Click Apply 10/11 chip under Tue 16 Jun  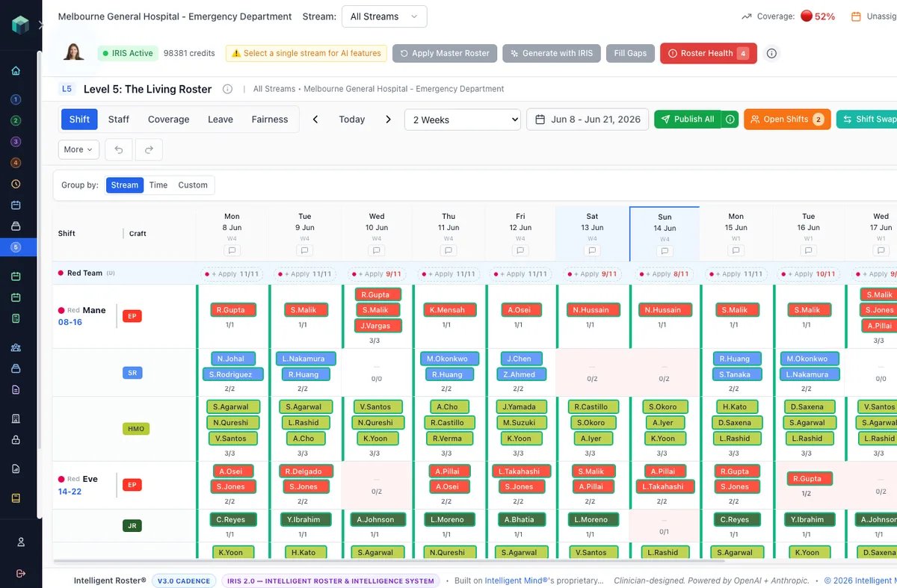(x=809, y=273)
